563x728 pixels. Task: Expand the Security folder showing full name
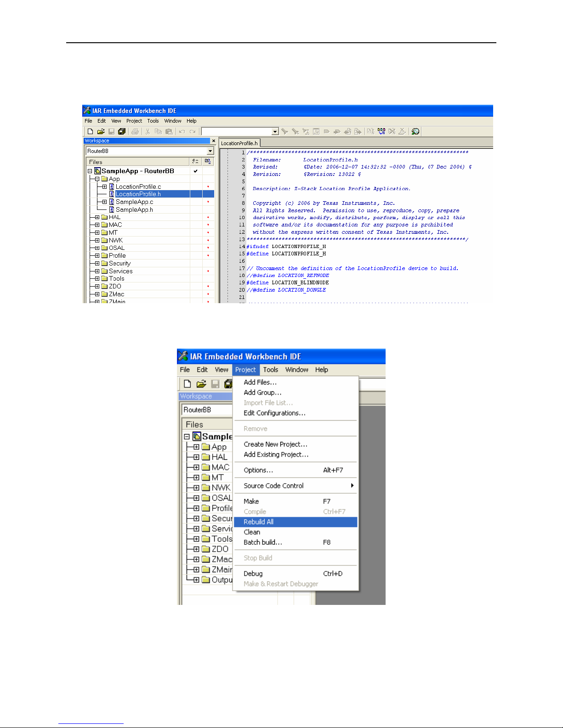[x=97, y=264]
